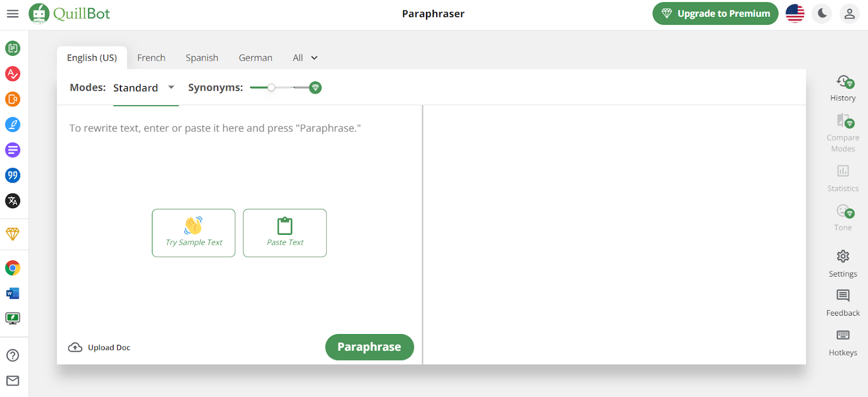The image size is (868, 397).
Task: Switch to the French tab
Action: click(151, 58)
